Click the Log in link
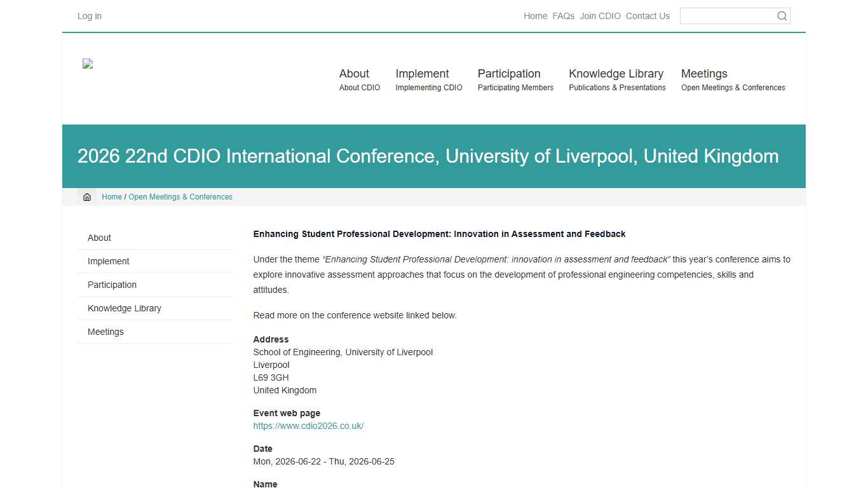868x488 pixels. pyautogui.click(x=89, y=16)
